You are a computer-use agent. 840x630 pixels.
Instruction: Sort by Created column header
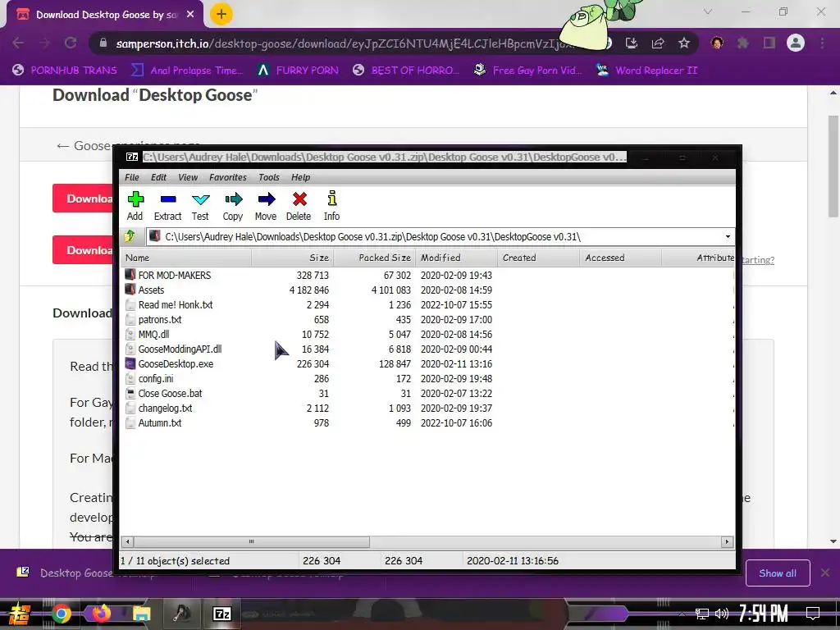(x=538, y=258)
